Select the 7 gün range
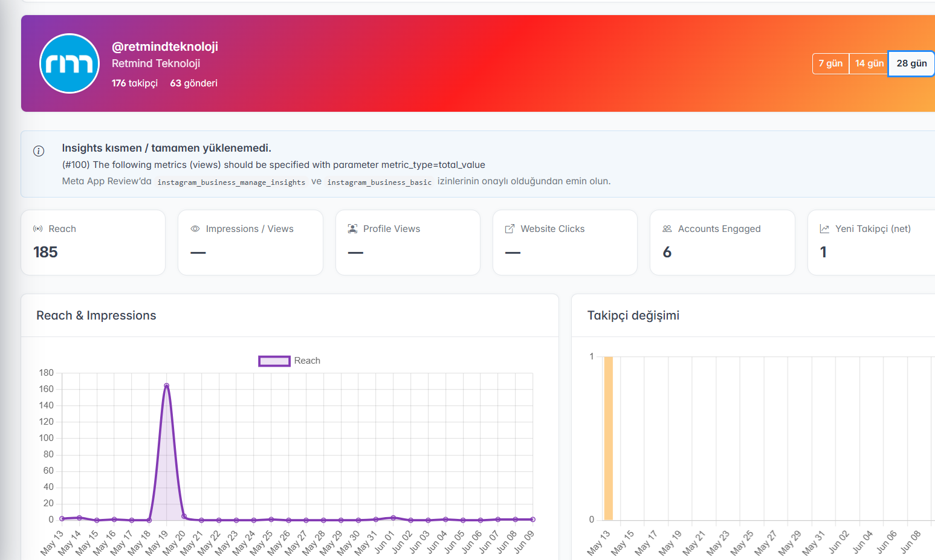This screenshot has width=935, height=560. pyautogui.click(x=830, y=63)
